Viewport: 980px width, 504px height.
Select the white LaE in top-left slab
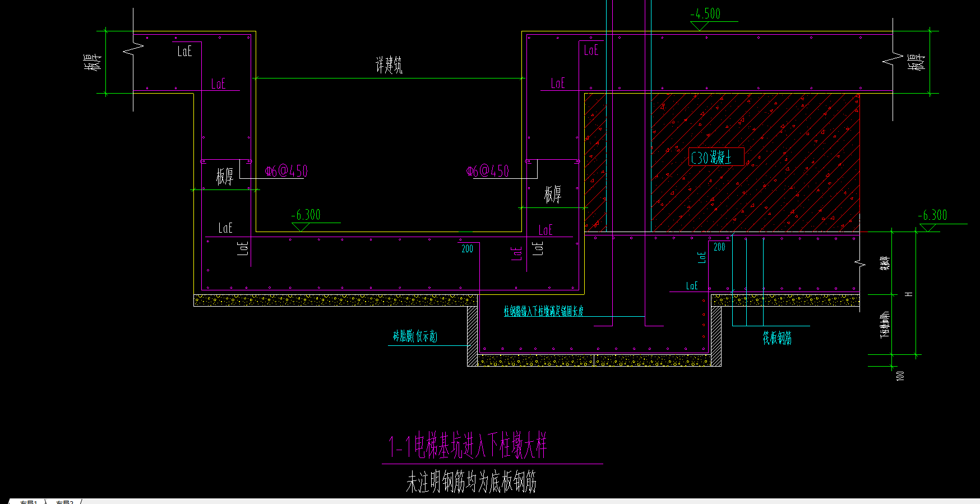(x=184, y=51)
